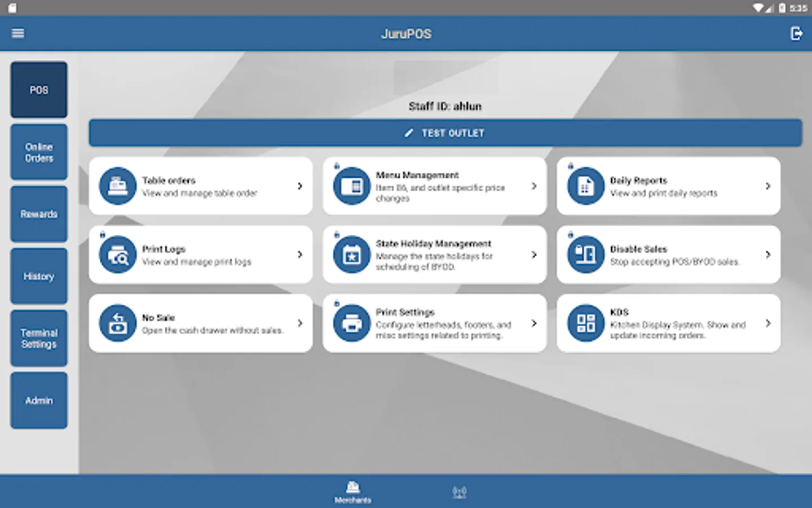Image resolution: width=812 pixels, height=508 pixels.
Task: Click 'View and print daily reports' text
Action: click(x=664, y=193)
